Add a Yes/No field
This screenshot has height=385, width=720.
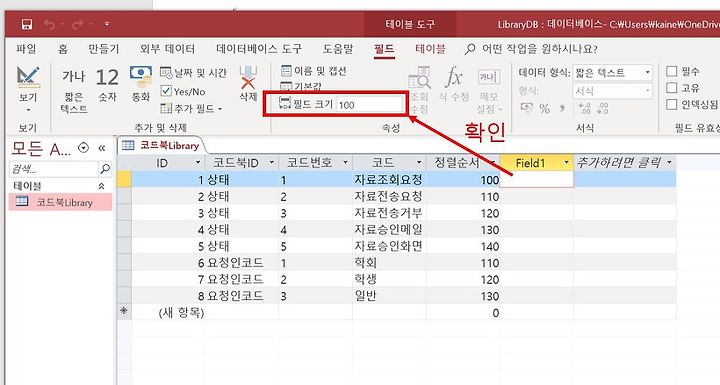click(183, 91)
